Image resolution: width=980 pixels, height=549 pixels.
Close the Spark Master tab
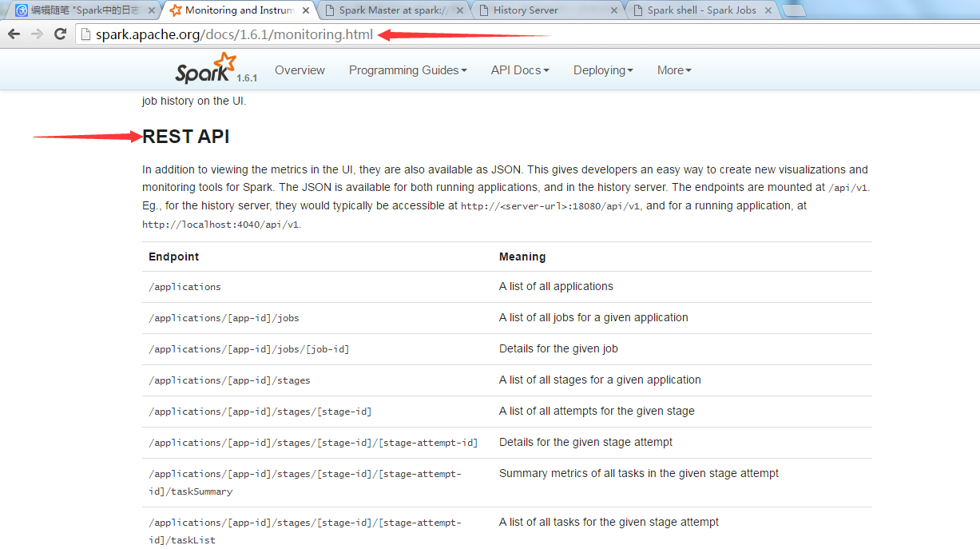pos(460,10)
